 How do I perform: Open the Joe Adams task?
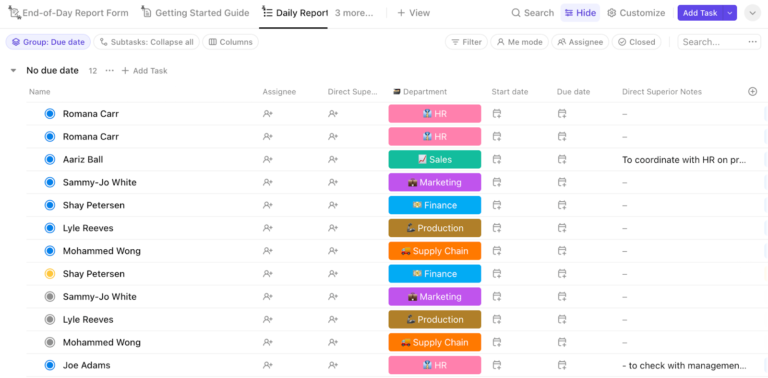point(86,365)
